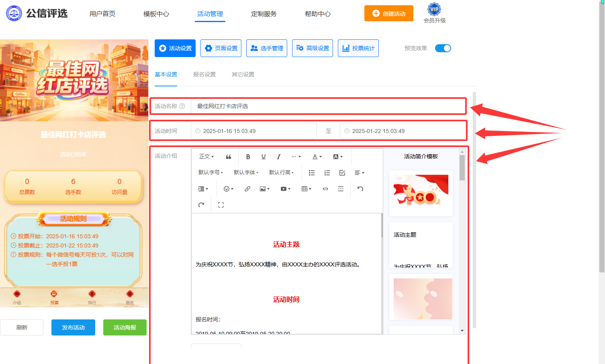This screenshot has height=364, width=605.
Task: Open the font color dropdown
Action: pyautogui.click(x=317, y=157)
